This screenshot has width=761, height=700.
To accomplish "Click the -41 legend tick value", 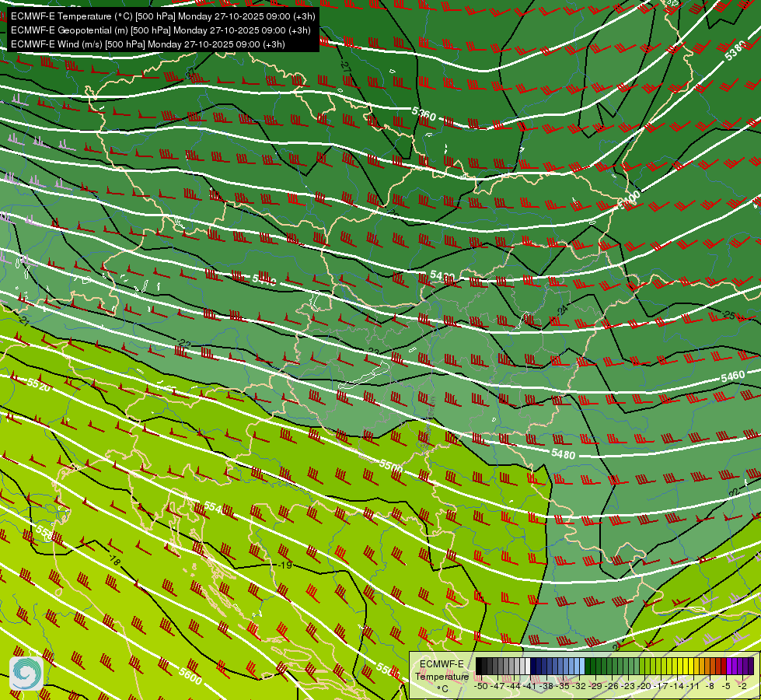I will coord(530,687).
